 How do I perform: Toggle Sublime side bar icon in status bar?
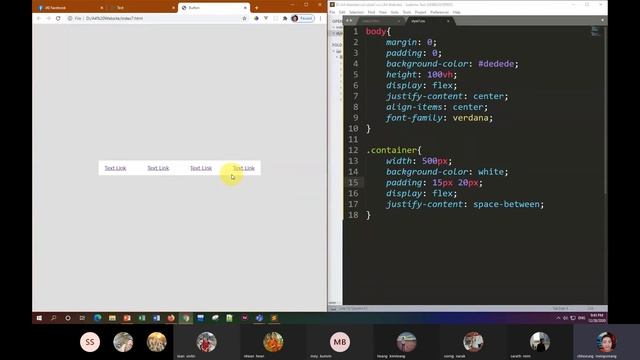333,309
